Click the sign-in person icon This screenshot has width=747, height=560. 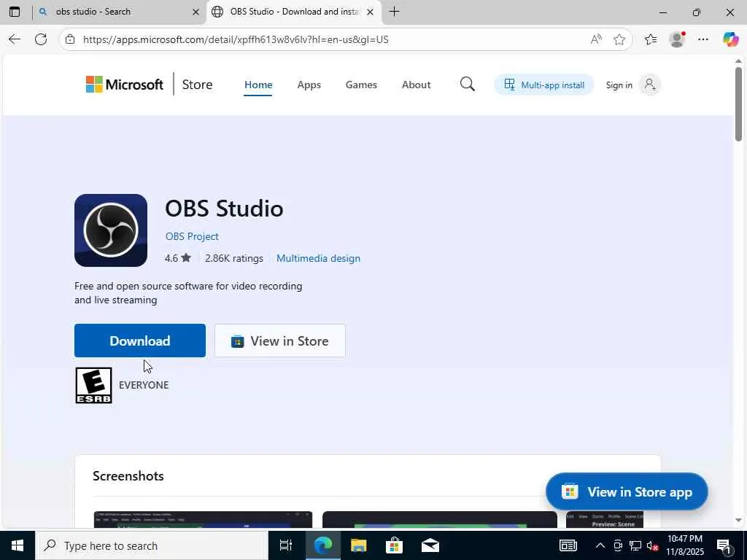pos(650,85)
